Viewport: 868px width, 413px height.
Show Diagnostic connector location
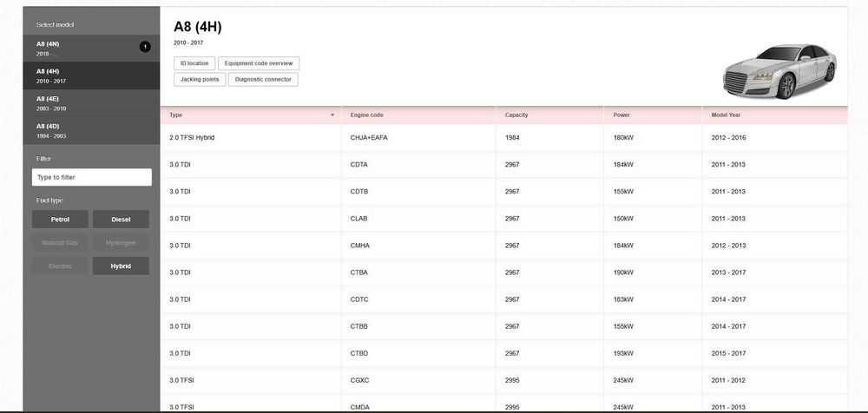pos(263,79)
